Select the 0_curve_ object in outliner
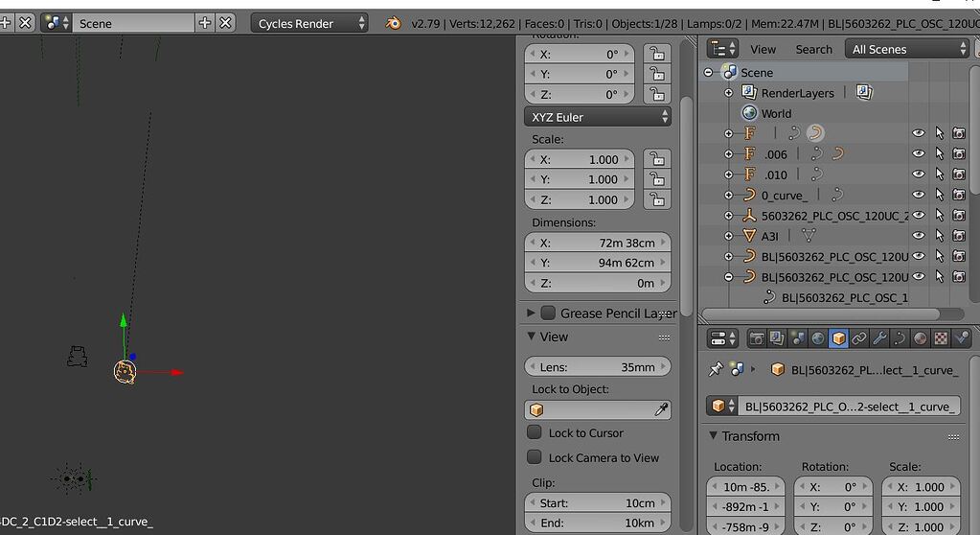Image resolution: width=980 pixels, height=535 pixels. click(x=784, y=196)
